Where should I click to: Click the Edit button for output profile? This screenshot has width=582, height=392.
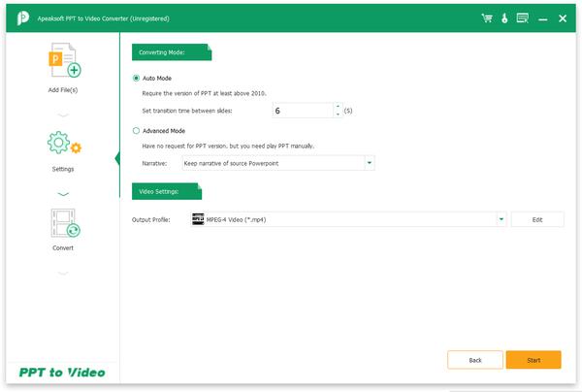[537, 219]
